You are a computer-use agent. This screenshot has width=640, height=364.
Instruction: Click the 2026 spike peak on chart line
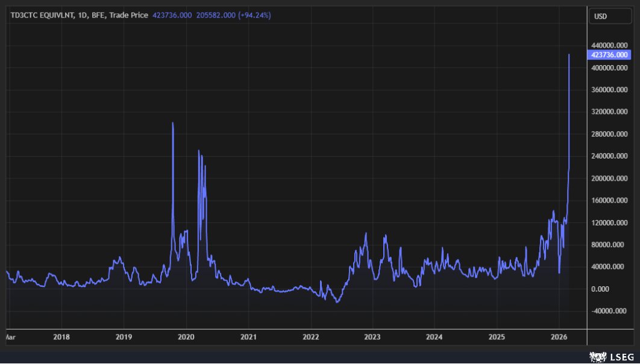click(x=569, y=55)
